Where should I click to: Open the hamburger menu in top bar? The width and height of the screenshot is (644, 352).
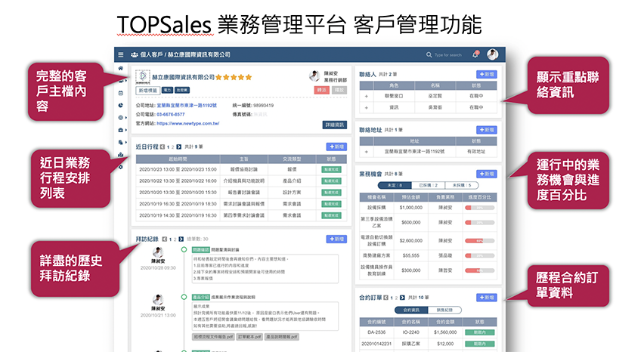tap(121, 55)
